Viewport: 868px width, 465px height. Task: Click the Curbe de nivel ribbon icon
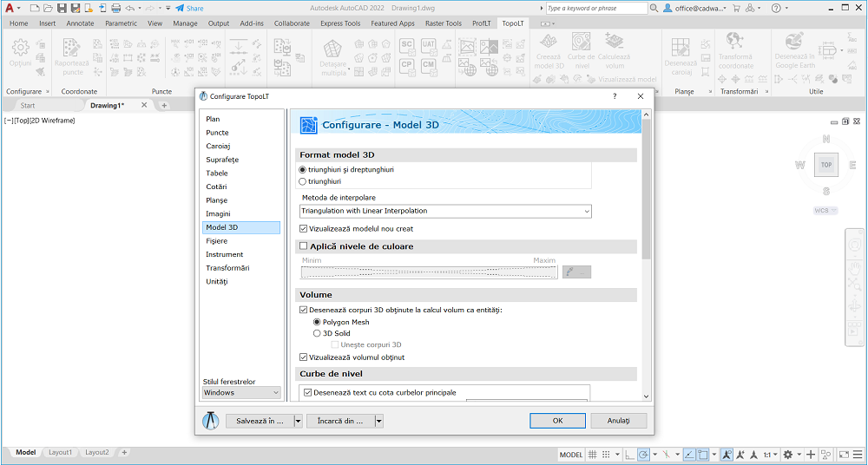click(x=581, y=43)
